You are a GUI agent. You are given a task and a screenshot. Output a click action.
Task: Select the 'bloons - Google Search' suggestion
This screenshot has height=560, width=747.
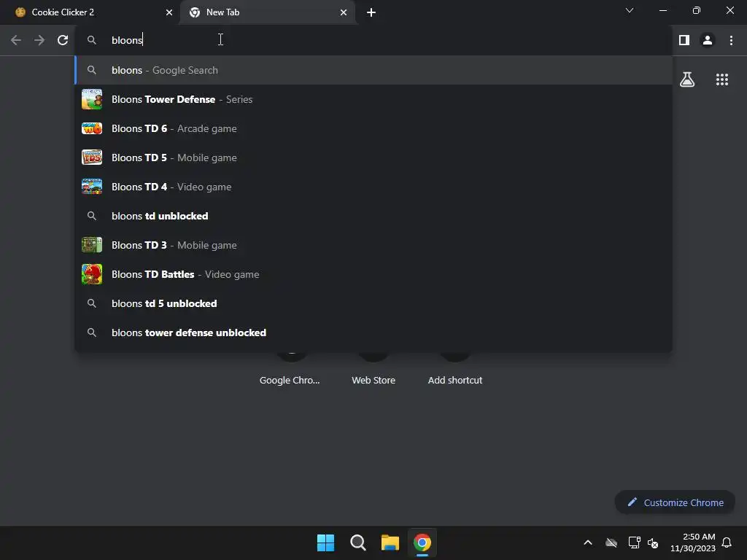pos(373,70)
